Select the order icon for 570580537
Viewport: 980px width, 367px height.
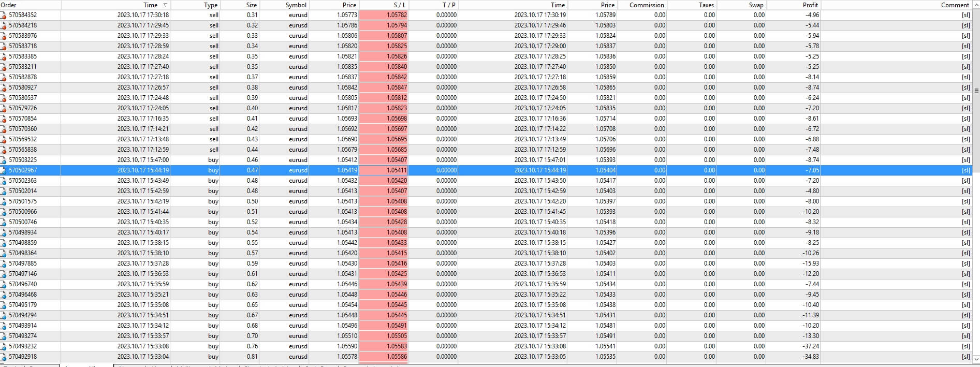pos(4,98)
